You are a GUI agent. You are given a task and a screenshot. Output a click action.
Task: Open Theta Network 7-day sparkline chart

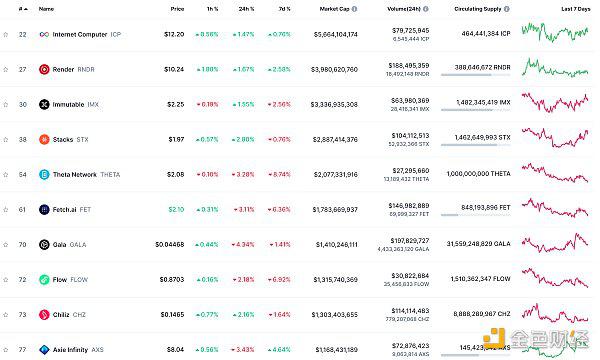point(555,173)
